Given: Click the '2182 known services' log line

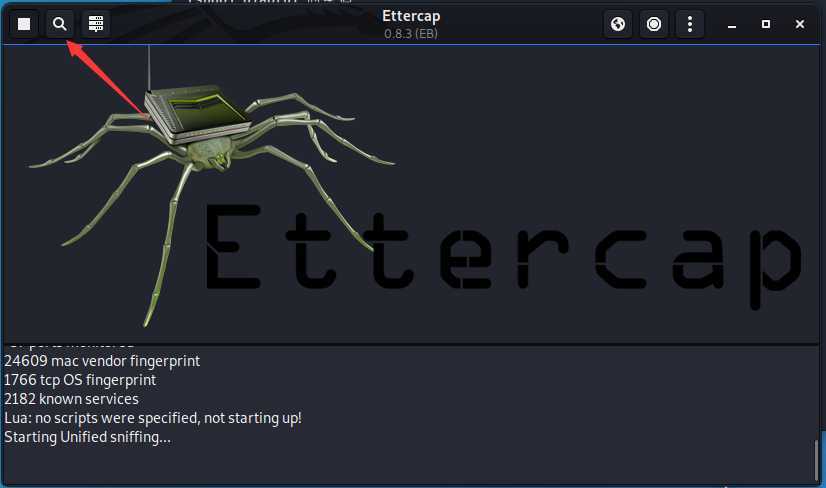Looking at the screenshot, I should pyautogui.click(x=71, y=399).
